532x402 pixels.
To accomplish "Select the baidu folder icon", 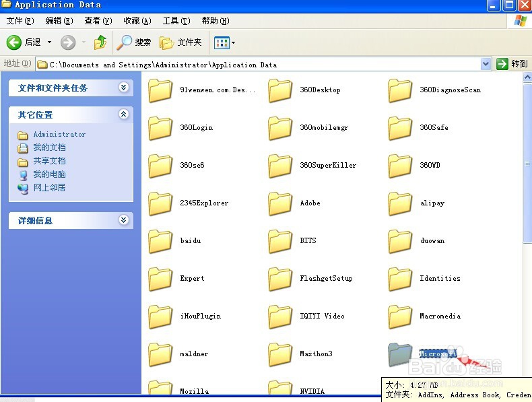I will click(x=160, y=241).
